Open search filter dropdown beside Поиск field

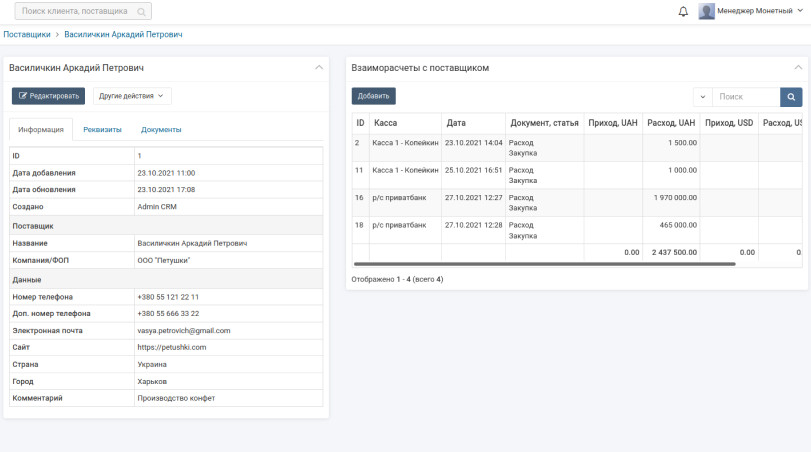pyautogui.click(x=702, y=97)
